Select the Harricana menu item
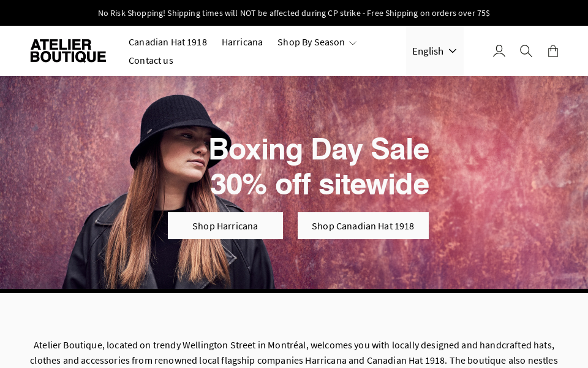Screen dimensions: 588x368 (242, 42)
